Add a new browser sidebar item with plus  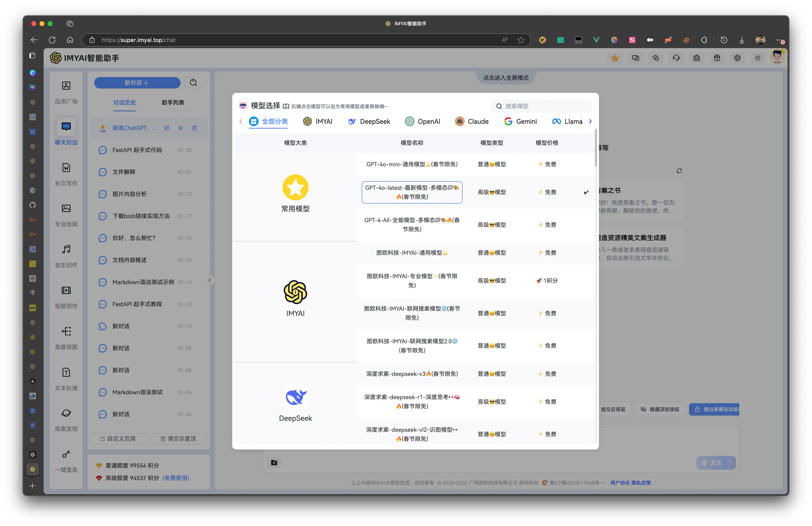(x=32, y=486)
